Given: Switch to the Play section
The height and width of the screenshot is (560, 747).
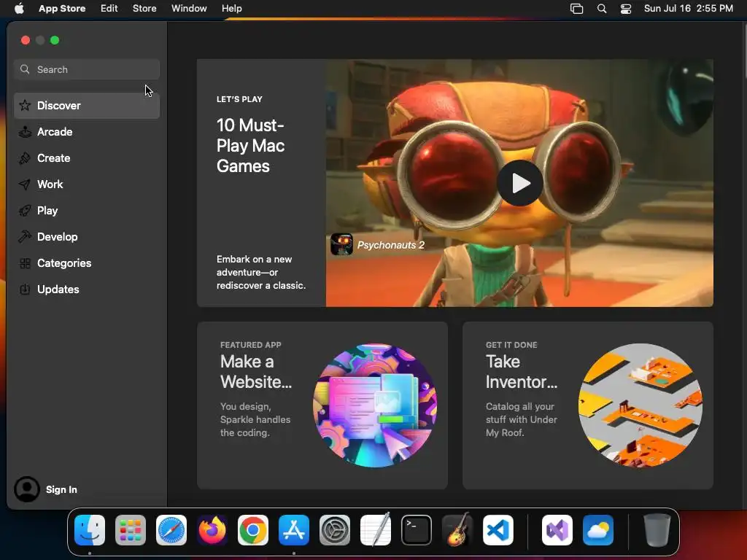Looking at the screenshot, I should pyautogui.click(x=87, y=210).
